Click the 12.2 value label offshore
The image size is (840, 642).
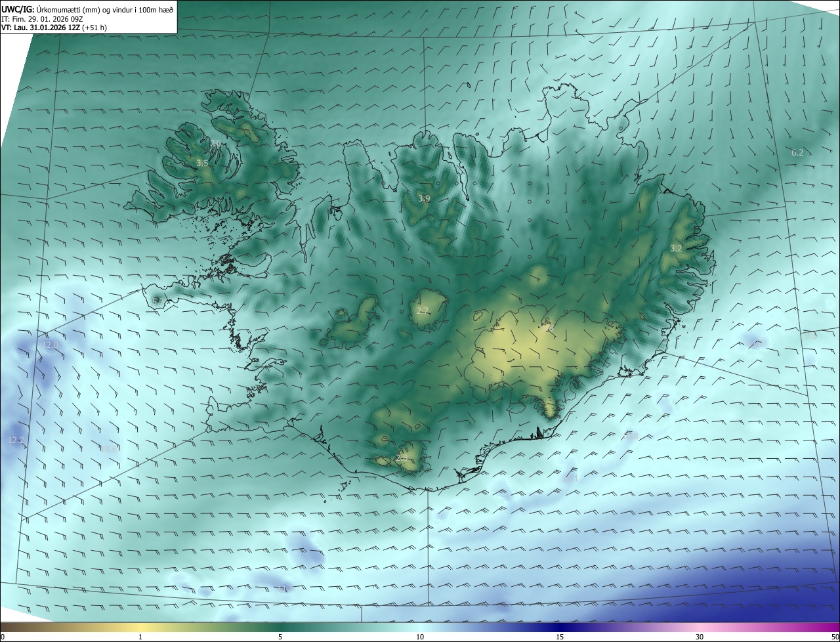pyautogui.click(x=16, y=440)
